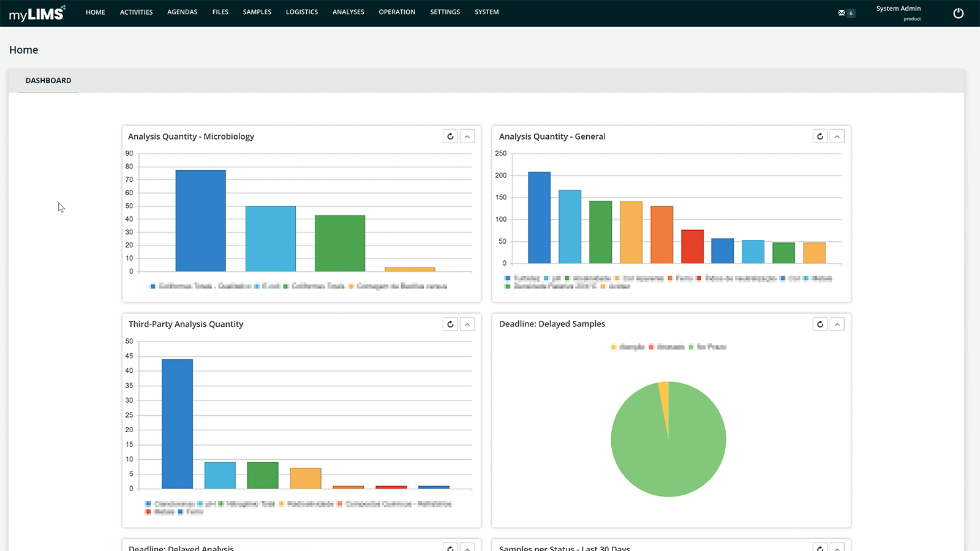Screen dimensions: 980x551
Task: Refresh the Analysis Quantity - General chart
Action: (820, 137)
